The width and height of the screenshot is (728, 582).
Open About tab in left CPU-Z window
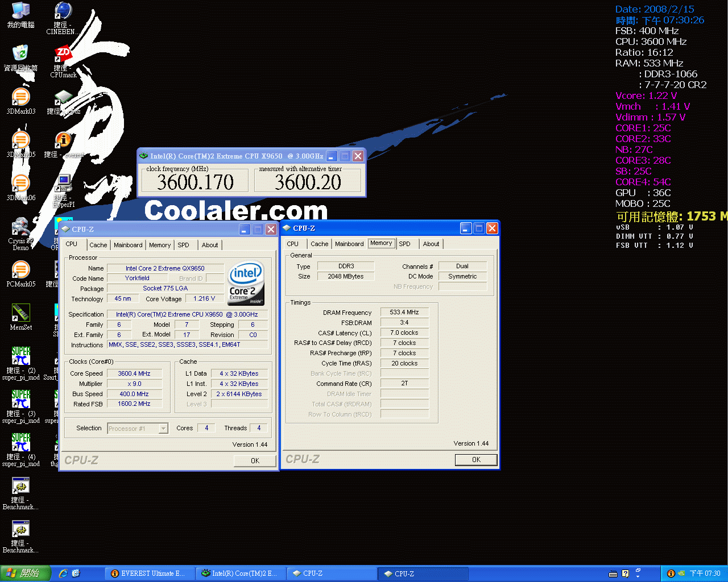click(210, 245)
